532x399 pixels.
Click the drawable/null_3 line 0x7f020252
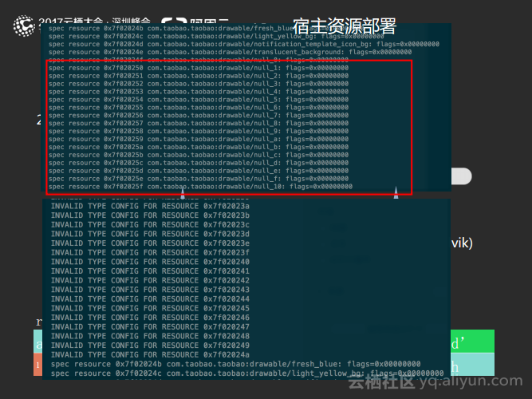(199, 84)
